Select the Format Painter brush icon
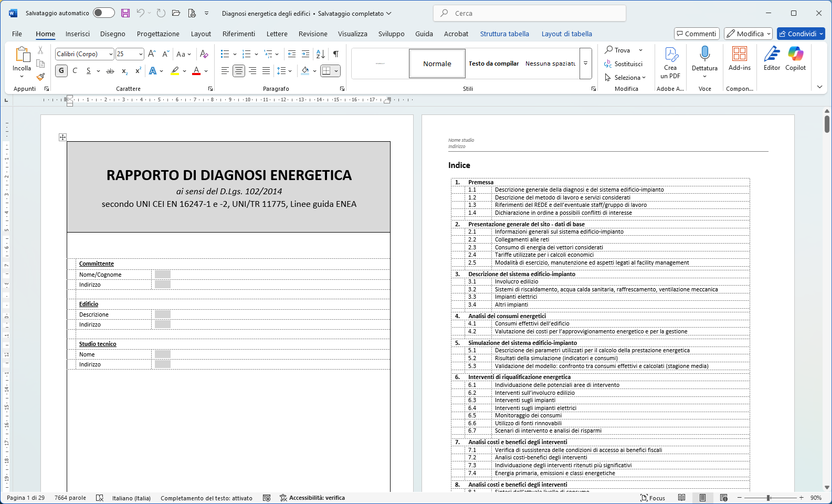832x504 pixels. 40,77
